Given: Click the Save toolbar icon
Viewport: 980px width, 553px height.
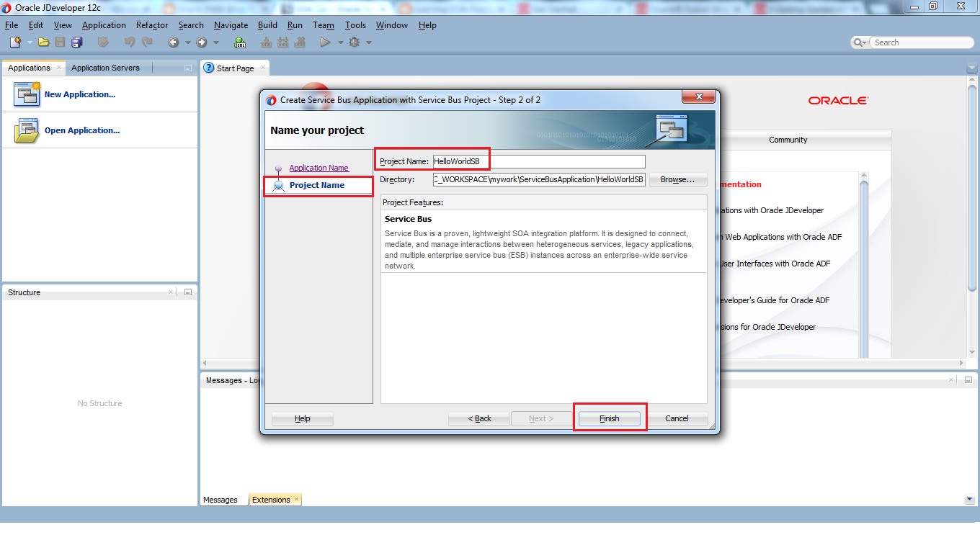Looking at the screenshot, I should (61, 42).
